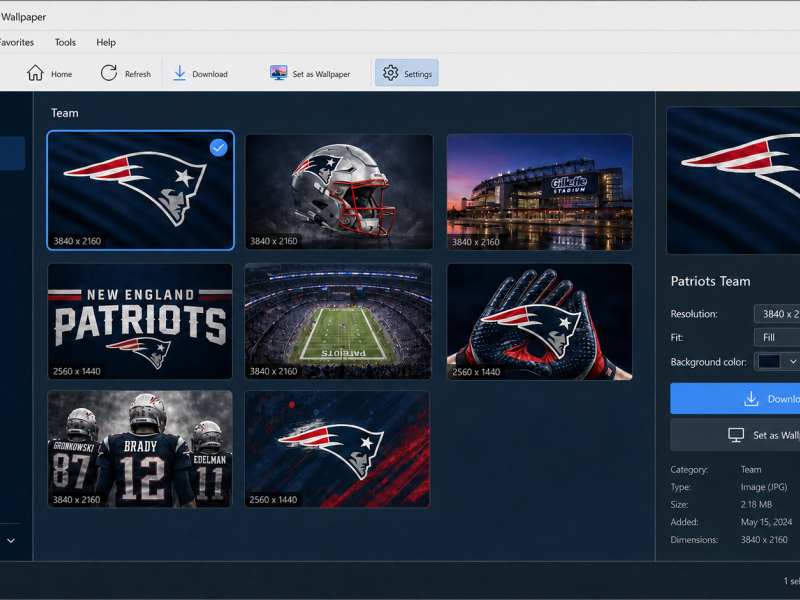Click the 2.18 MB size value
Viewport: 800px width, 600px height.
click(756, 504)
